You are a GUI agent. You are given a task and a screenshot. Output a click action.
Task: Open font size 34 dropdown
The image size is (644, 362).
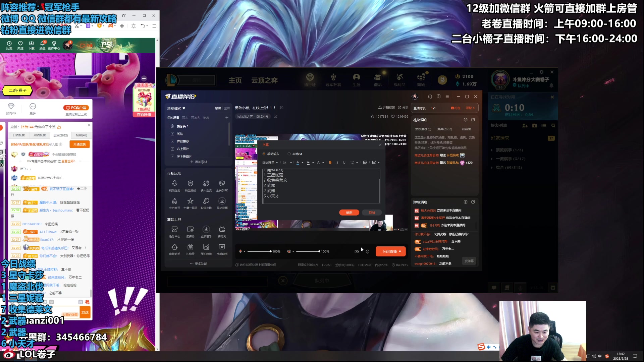pyautogui.click(x=286, y=163)
